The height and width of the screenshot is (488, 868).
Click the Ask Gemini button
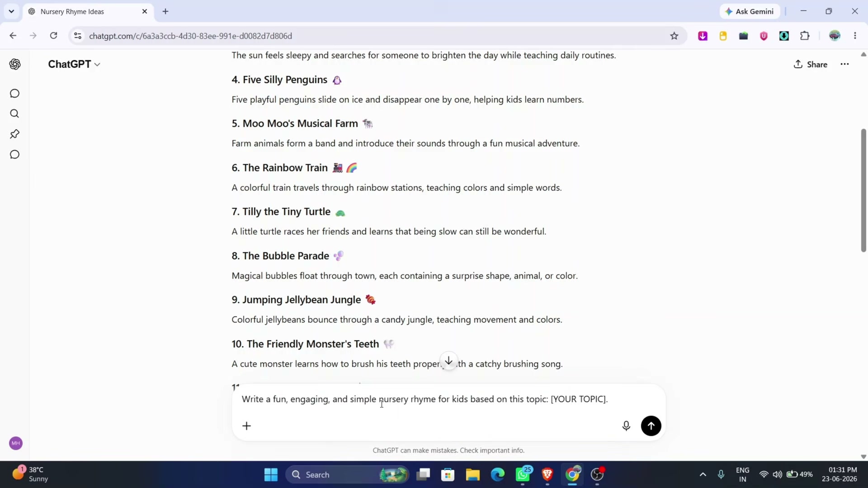pos(750,11)
